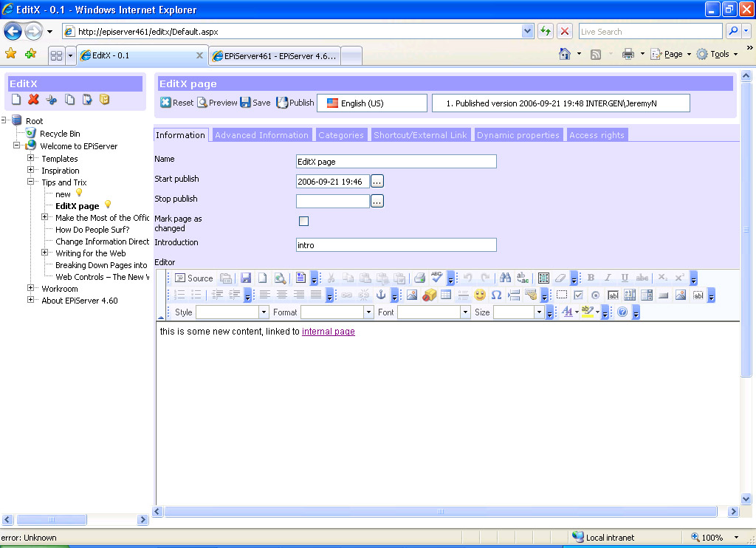
Task: Select the Information tab
Action: point(181,135)
